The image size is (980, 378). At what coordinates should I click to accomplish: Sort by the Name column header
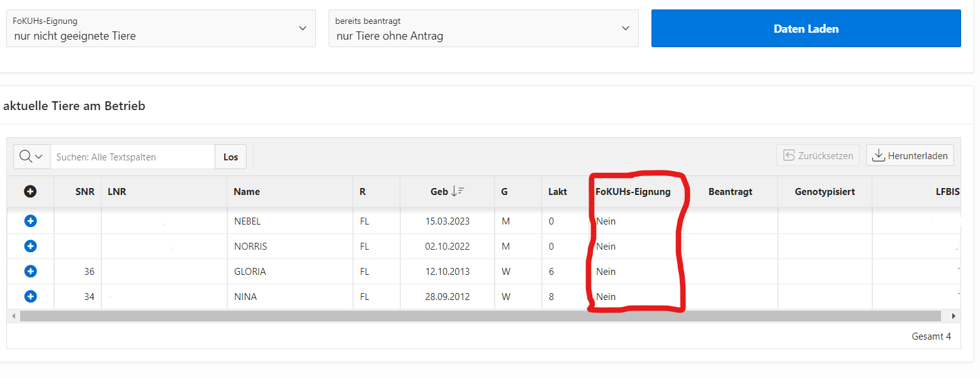pyautogui.click(x=247, y=192)
